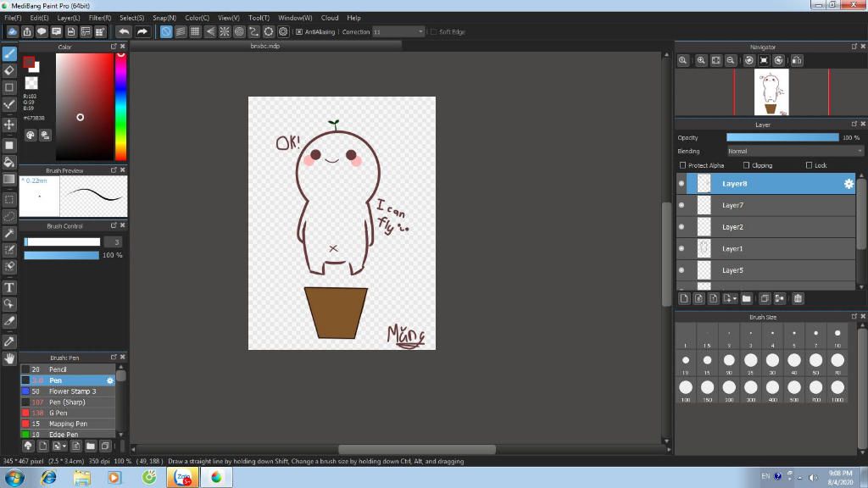Click the vertical hue color bar
The image size is (868, 488).
point(120,107)
